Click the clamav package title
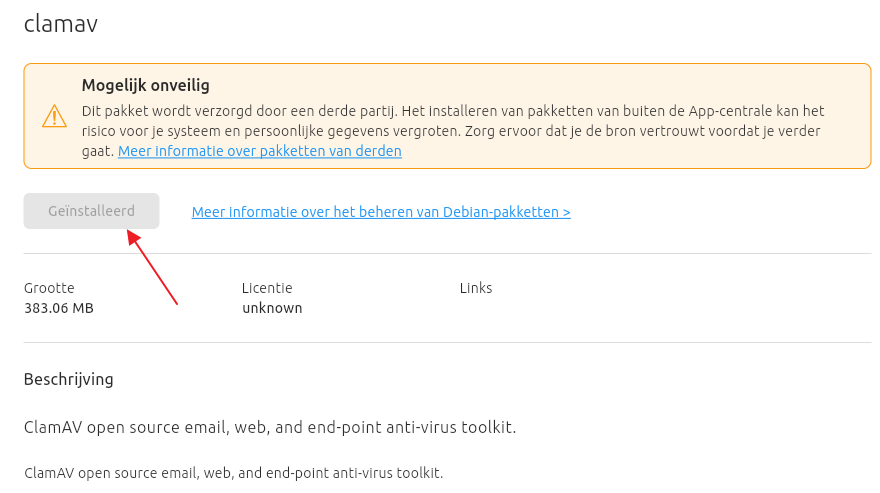The height and width of the screenshot is (493, 880). tap(61, 24)
